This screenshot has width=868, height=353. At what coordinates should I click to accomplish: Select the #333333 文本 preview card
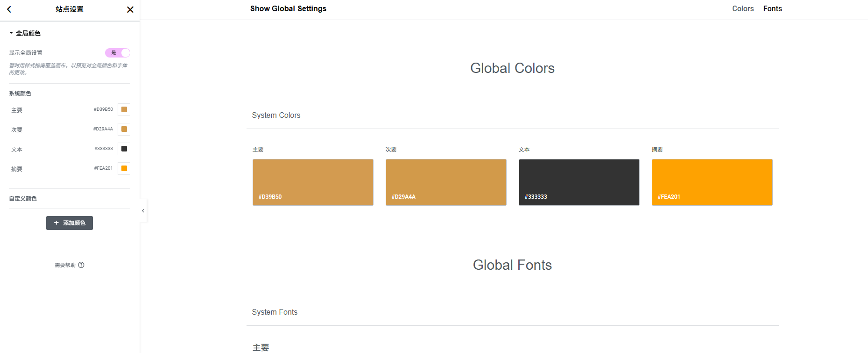click(x=579, y=182)
